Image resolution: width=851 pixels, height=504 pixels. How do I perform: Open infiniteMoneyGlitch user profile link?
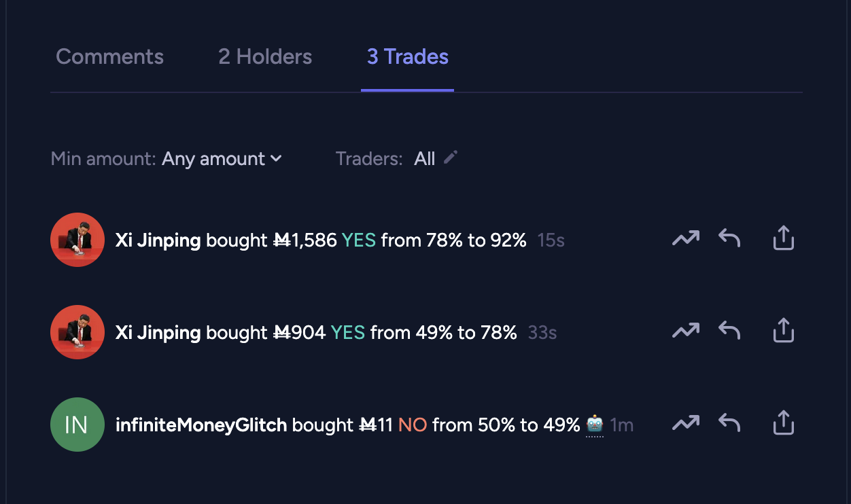(201, 425)
